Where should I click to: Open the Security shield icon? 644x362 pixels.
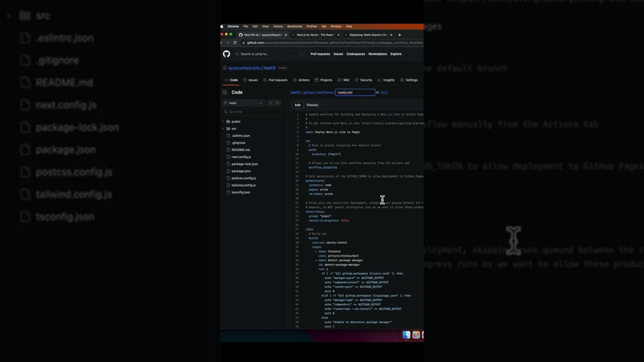point(356,80)
